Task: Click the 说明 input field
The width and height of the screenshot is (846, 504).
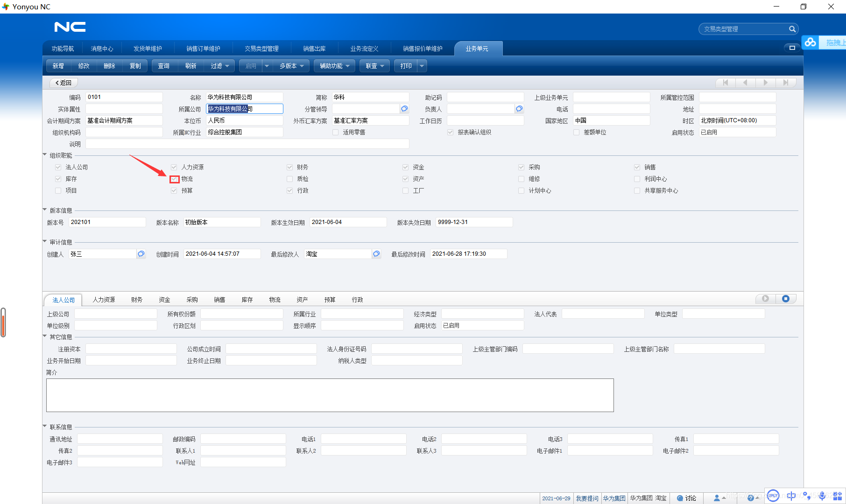Action: (x=247, y=144)
